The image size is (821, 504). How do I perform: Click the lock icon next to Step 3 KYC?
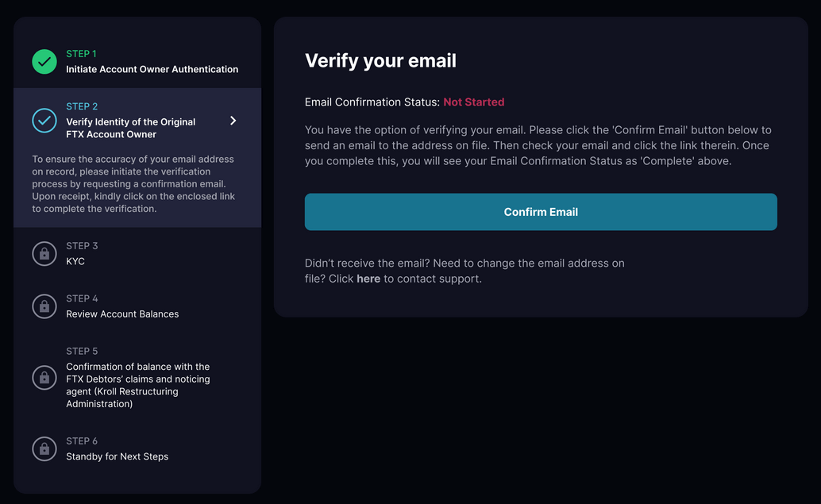(x=44, y=253)
